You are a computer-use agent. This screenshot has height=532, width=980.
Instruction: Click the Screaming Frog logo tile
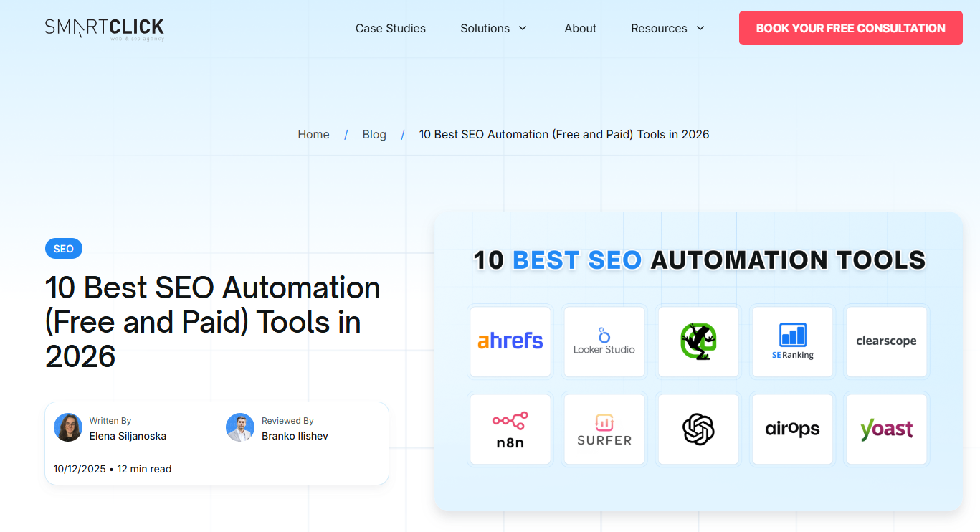coord(698,341)
